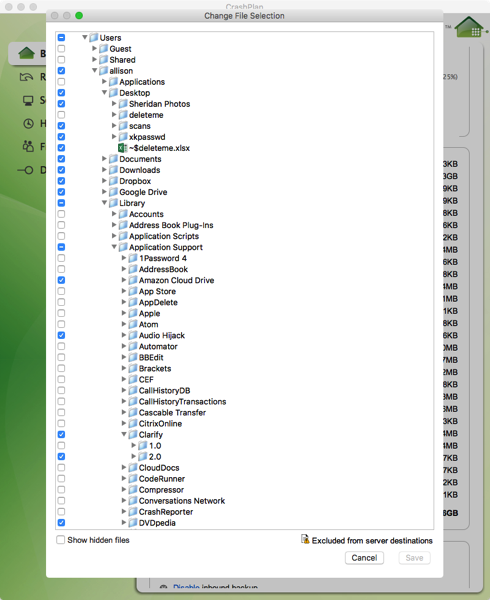Uncheck the Audio Hijack checkbox

[61, 335]
